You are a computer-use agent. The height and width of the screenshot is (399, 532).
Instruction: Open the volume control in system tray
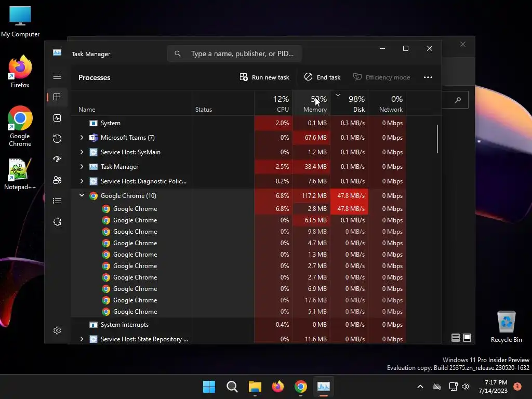(x=465, y=387)
